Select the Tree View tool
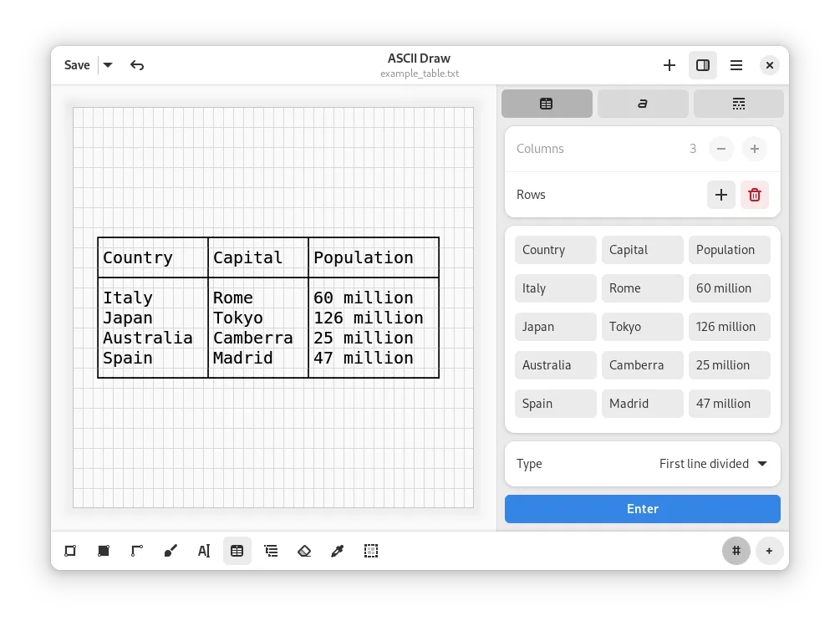Viewport: 840px width, 626px height. click(271, 551)
